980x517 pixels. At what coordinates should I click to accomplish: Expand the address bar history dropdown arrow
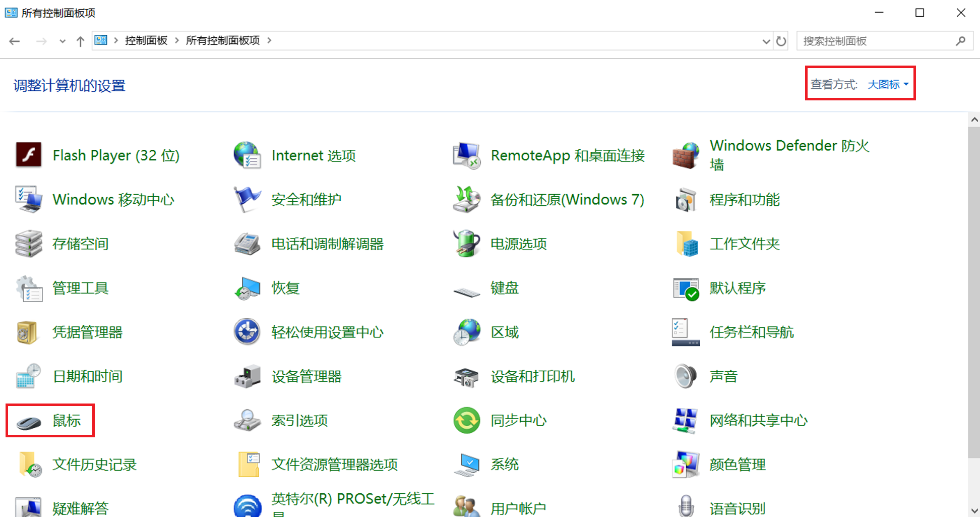coord(766,41)
